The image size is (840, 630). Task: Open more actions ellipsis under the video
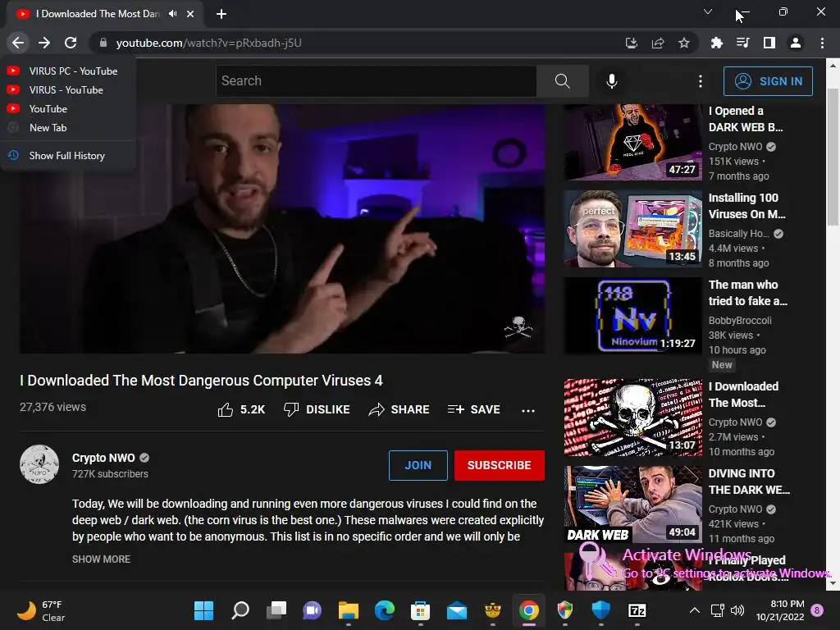pos(528,410)
